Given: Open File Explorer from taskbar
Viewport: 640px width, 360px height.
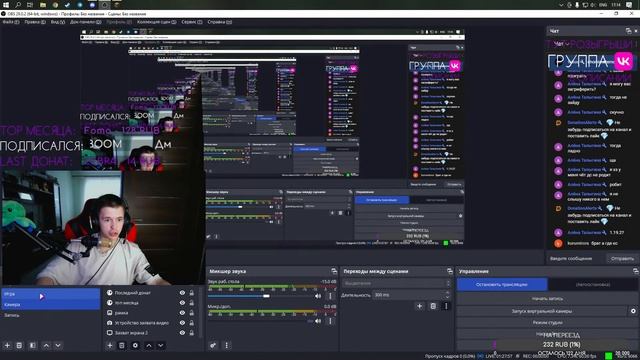Looking at the screenshot, I should tap(42, 5).
